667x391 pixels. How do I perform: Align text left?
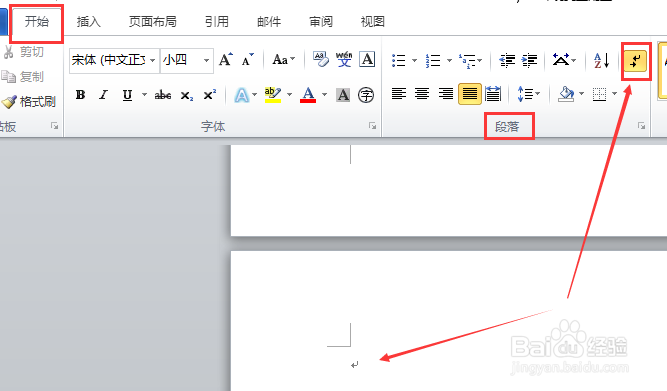click(x=399, y=94)
